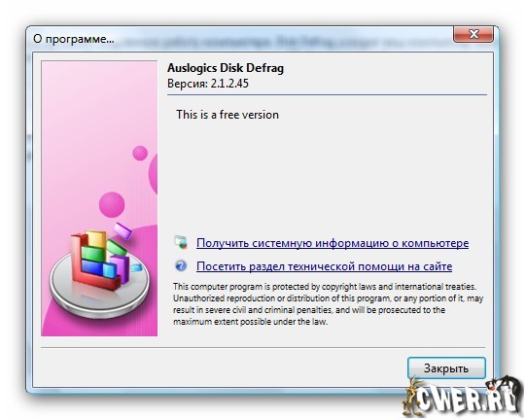The width and height of the screenshot is (526, 420).
Task: Click the Версия: 2.1.2.45 text
Action: [208, 84]
